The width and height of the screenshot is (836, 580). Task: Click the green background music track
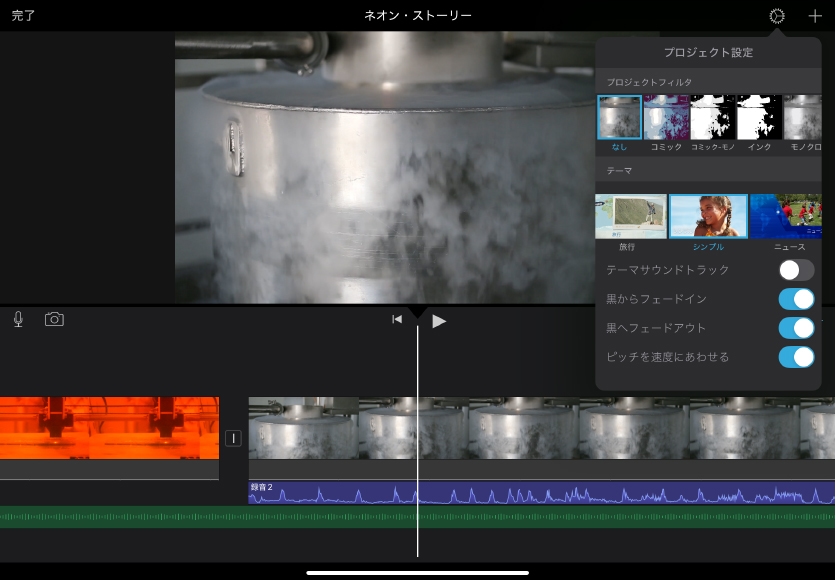[417, 517]
